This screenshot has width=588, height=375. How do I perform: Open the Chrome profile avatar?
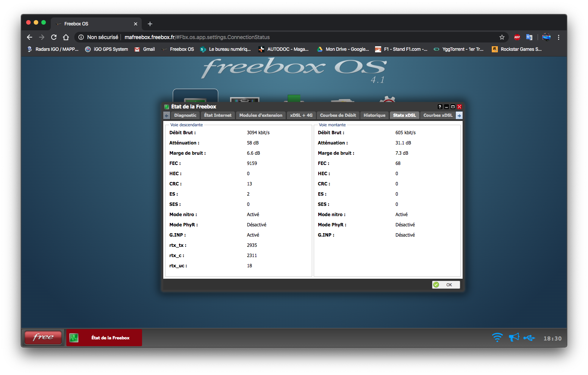tap(546, 37)
